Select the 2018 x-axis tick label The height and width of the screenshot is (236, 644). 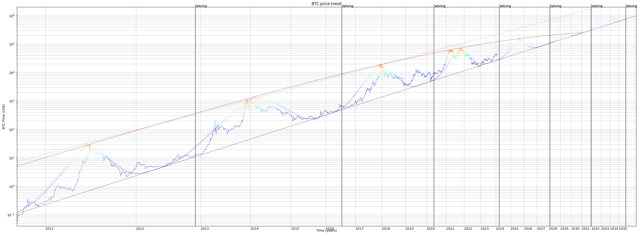click(386, 229)
